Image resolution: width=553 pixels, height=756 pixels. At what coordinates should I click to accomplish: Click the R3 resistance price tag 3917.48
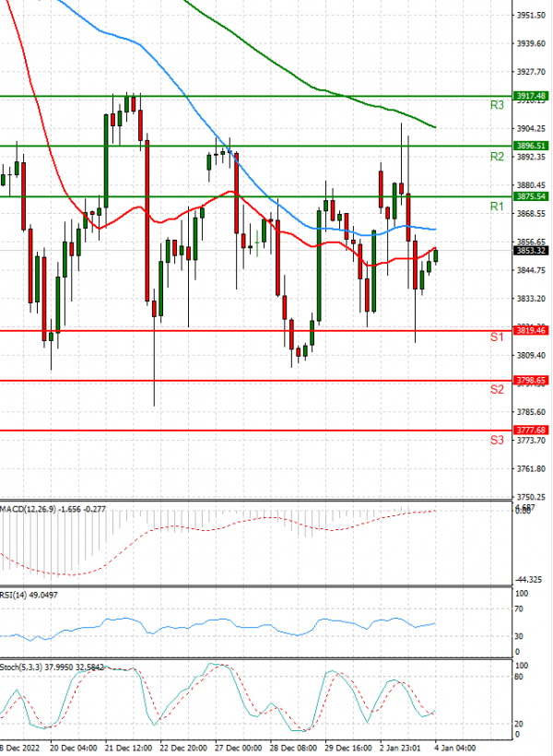[531, 96]
